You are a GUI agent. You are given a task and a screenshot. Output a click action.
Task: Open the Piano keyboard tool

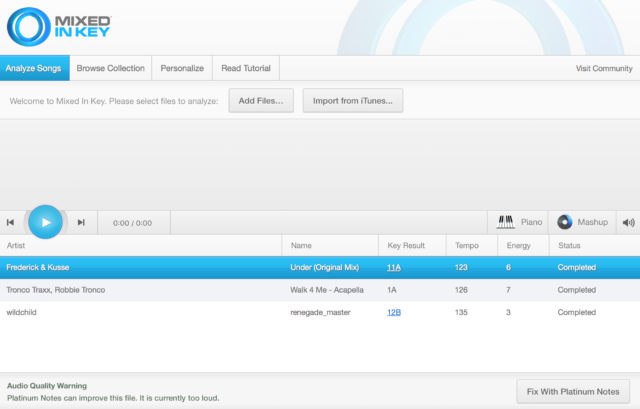tap(518, 222)
